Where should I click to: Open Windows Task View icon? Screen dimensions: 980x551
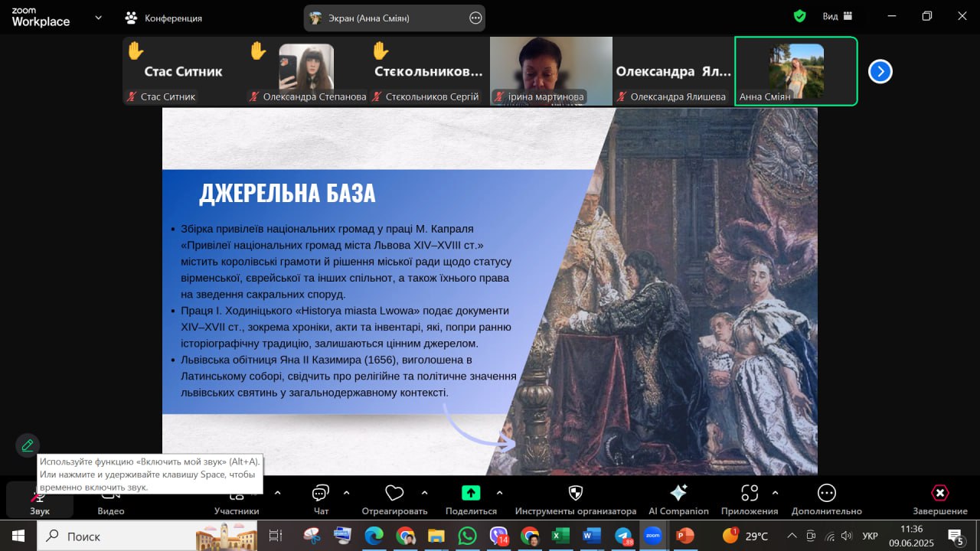point(276,536)
